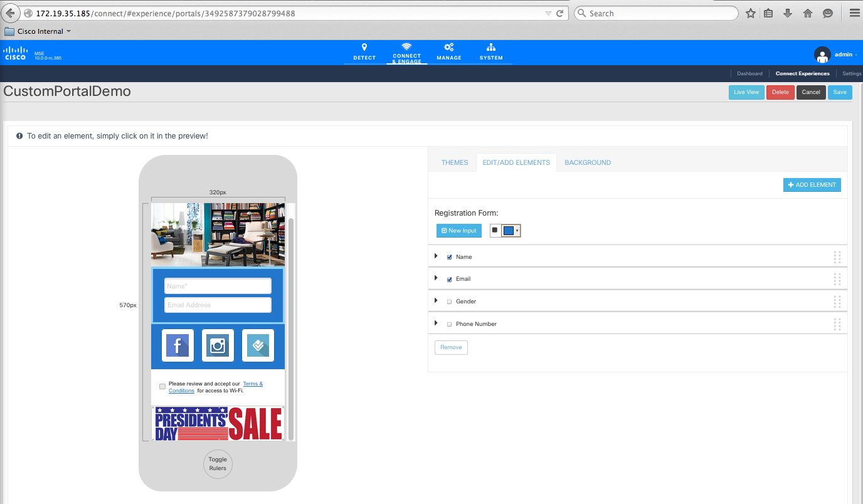The width and height of the screenshot is (863, 504).
Task: Open the System hierarchy icon
Action: 491,48
